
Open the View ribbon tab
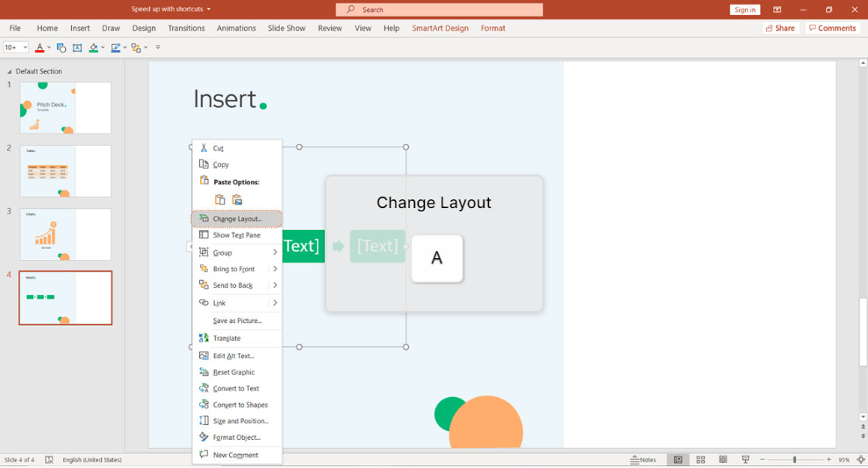tap(362, 28)
